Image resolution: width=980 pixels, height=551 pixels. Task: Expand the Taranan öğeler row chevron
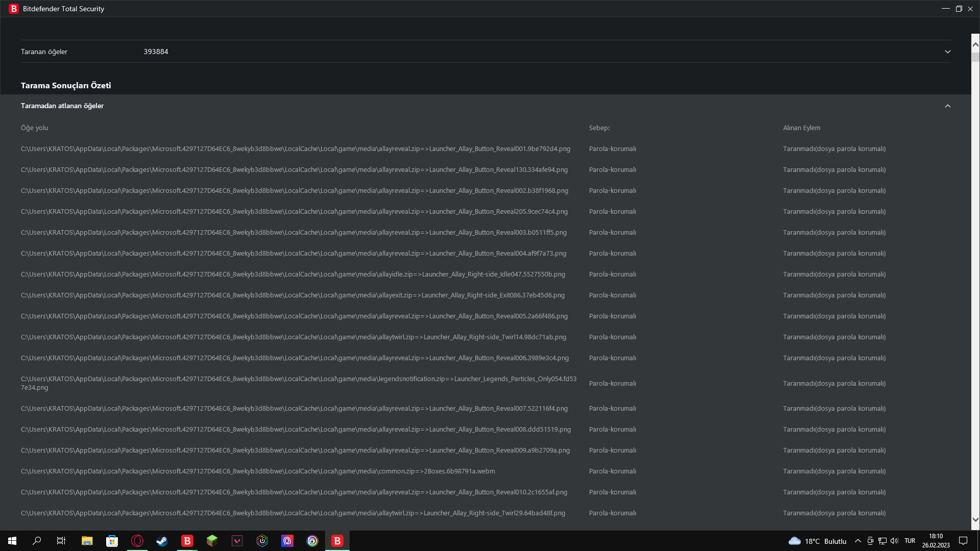pos(947,52)
